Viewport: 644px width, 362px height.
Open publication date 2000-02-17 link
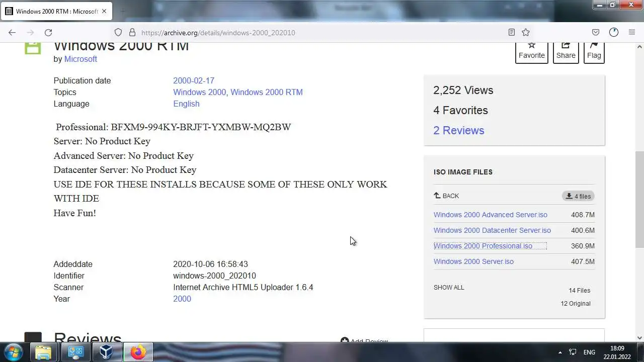point(194,80)
